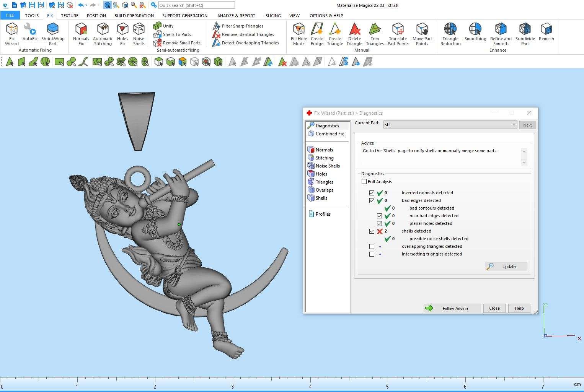This screenshot has width=584, height=392.
Task: Expand the undo history dropdown arrow
Action: [86, 5]
